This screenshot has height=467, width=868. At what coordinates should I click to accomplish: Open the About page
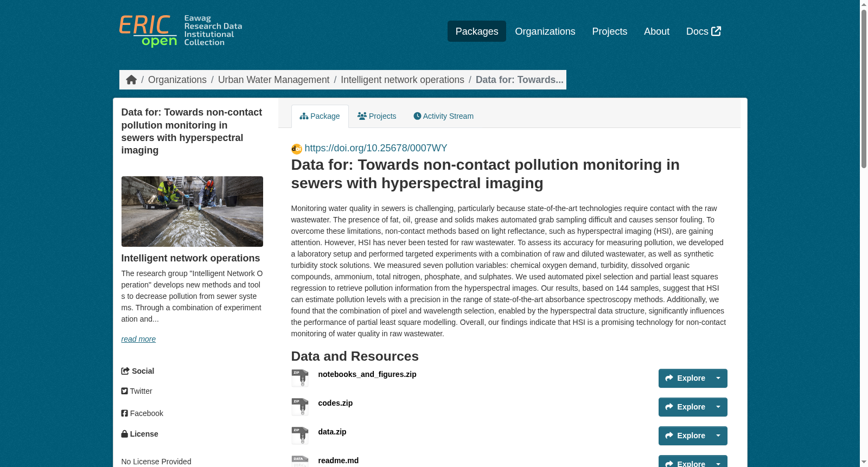pyautogui.click(x=656, y=31)
